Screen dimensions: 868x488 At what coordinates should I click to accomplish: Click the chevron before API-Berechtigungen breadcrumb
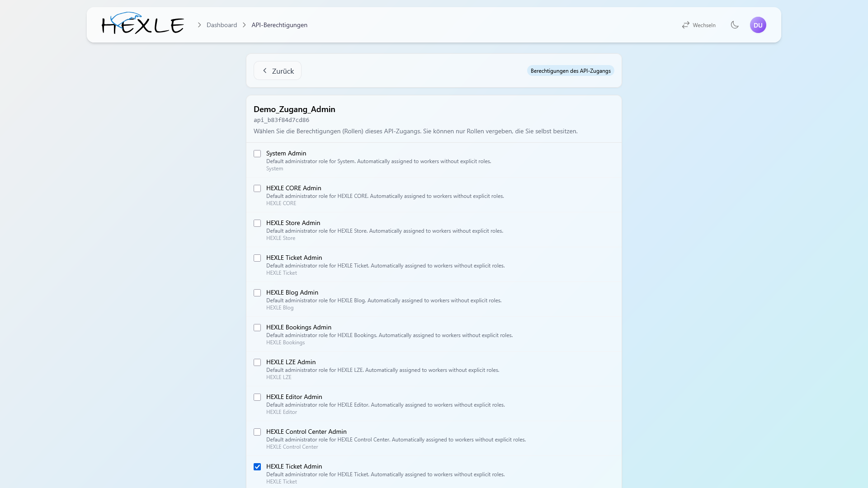[244, 25]
